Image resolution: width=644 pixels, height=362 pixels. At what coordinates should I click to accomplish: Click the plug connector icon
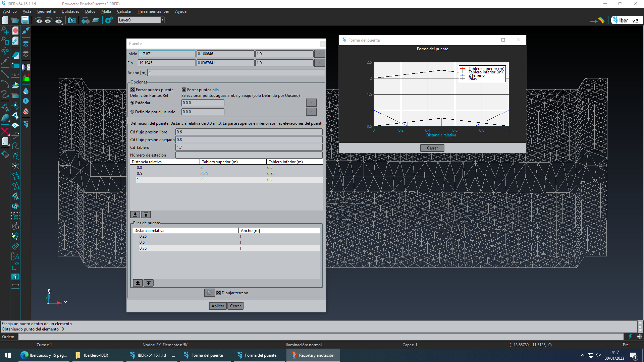(x=26, y=31)
